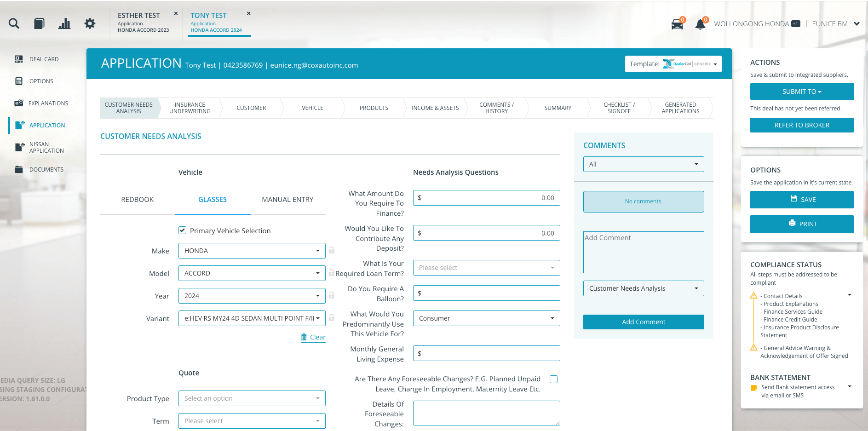Click the Print button
Image resolution: width=868 pixels, height=431 pixels.
(x=802, y=224)
